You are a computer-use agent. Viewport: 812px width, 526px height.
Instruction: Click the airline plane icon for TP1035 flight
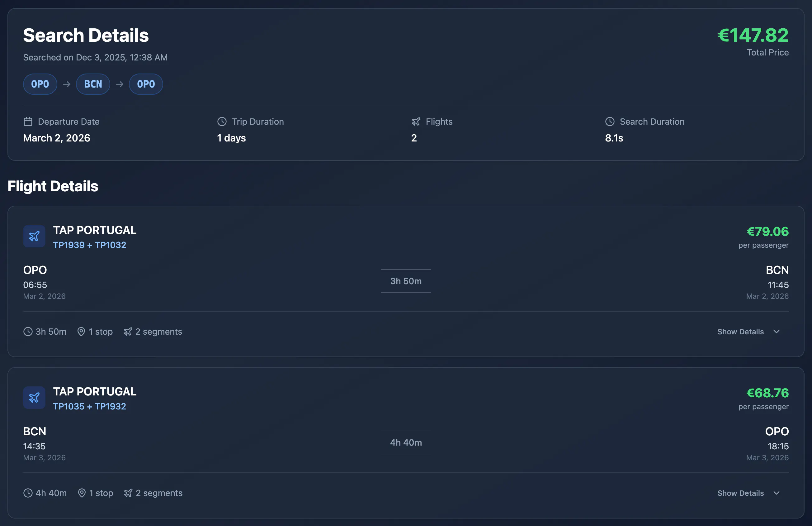click(x=34, y=398)
